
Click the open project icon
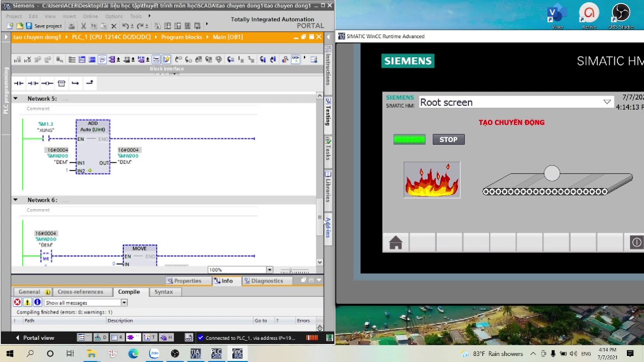(x=20, y=26)
